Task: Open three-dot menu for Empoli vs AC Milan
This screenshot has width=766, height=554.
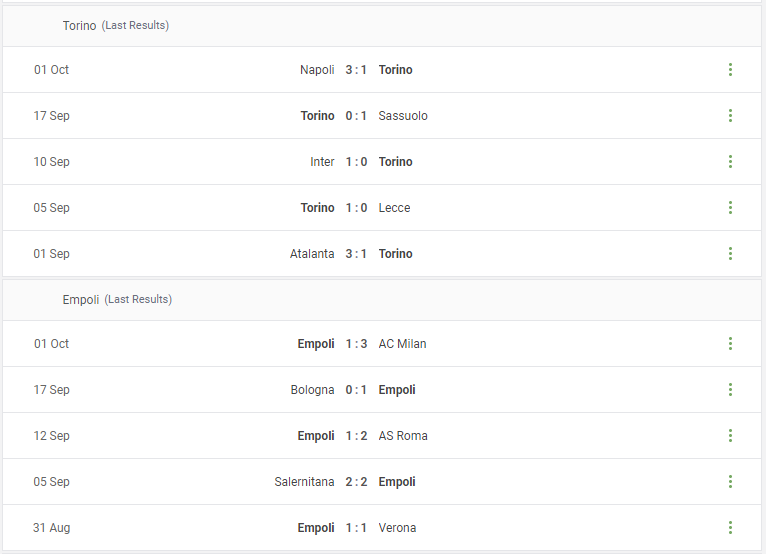Action: click(x=730, y=343)
